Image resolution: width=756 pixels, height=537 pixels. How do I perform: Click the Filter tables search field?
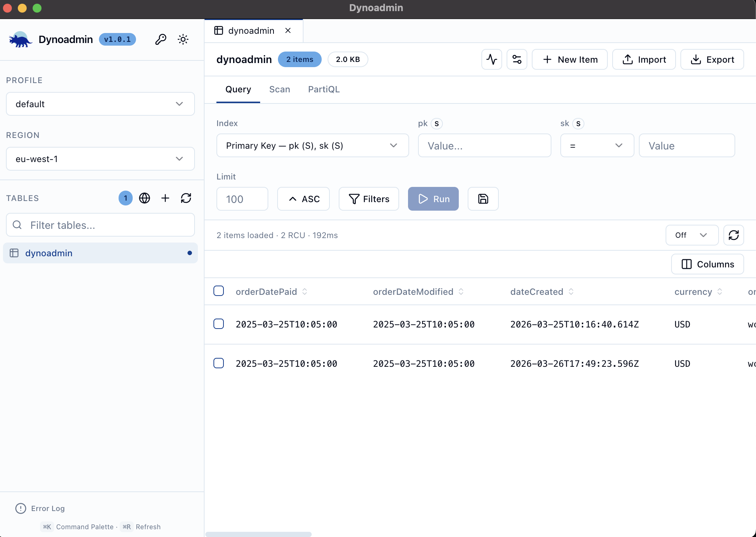pyautogui.click(x=107, y=225)
